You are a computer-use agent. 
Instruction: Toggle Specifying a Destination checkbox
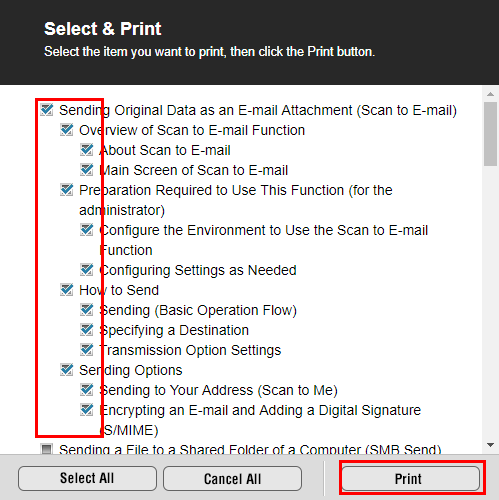point(87,329)
